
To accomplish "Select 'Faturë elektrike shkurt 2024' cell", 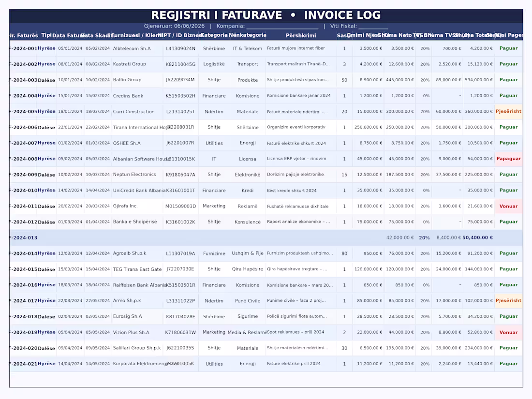I will point(296,143).
